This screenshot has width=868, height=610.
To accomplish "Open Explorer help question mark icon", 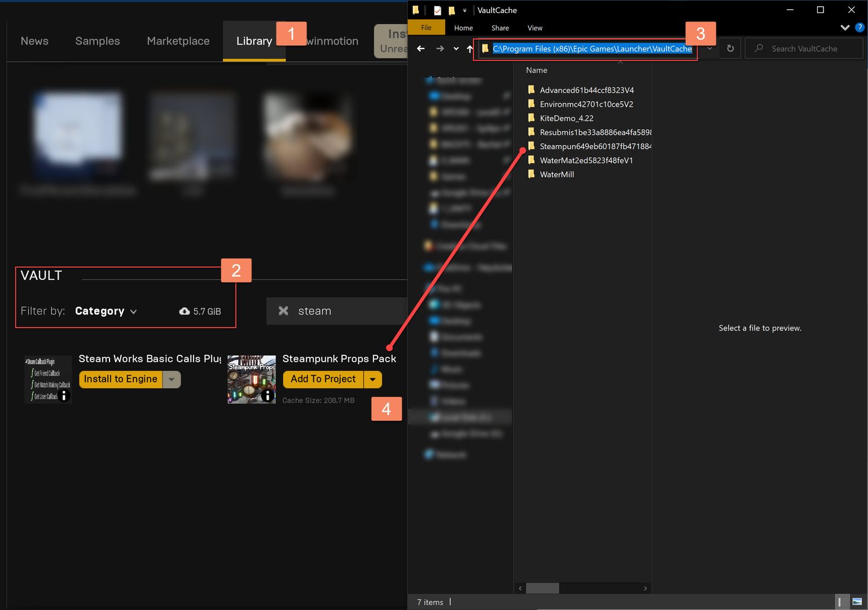I will pyautogui.click(x=860, y=27).
